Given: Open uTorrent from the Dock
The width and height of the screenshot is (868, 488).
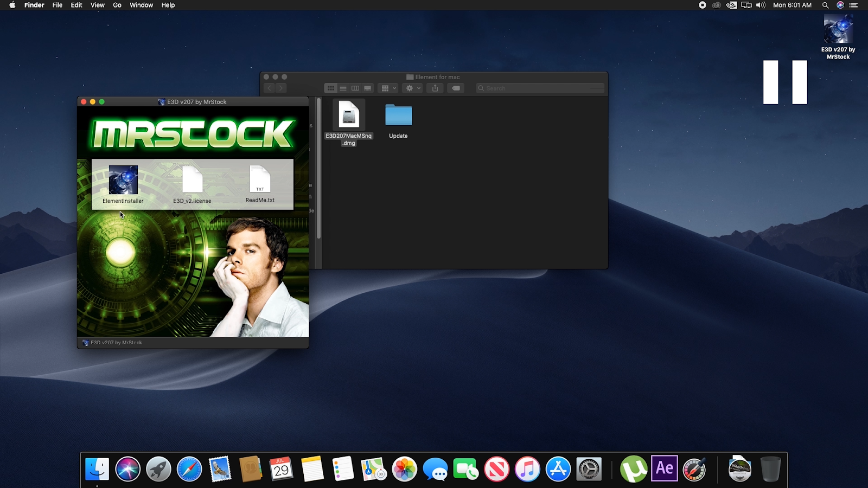Looking at the screenshot, I should pos(634,469).
